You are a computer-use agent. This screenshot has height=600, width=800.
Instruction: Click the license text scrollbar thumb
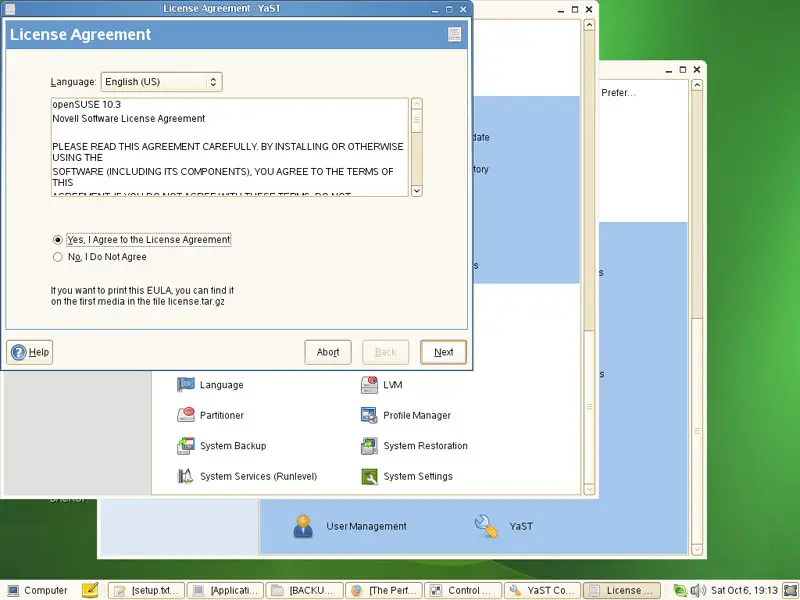416,121
